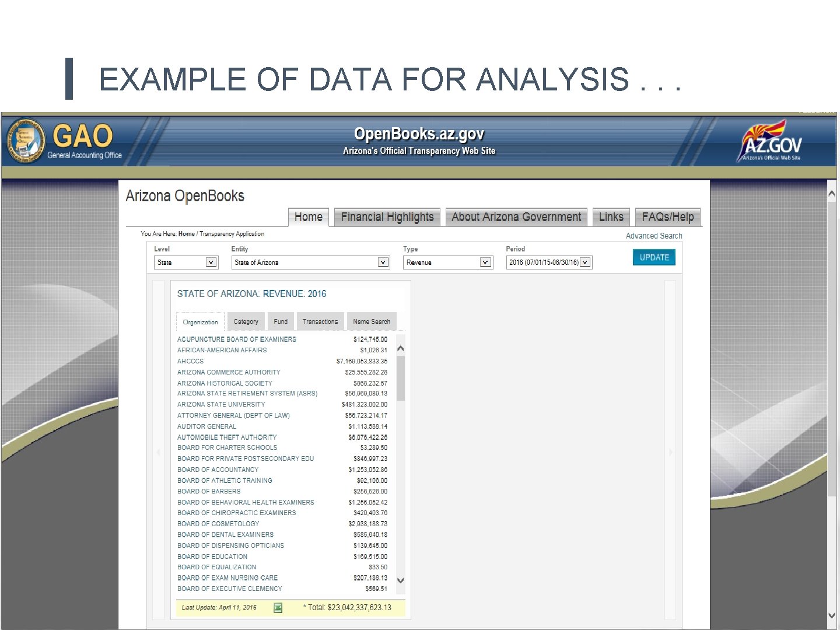
Task: Open AHCCCS entry
Action: coord(191,361)
